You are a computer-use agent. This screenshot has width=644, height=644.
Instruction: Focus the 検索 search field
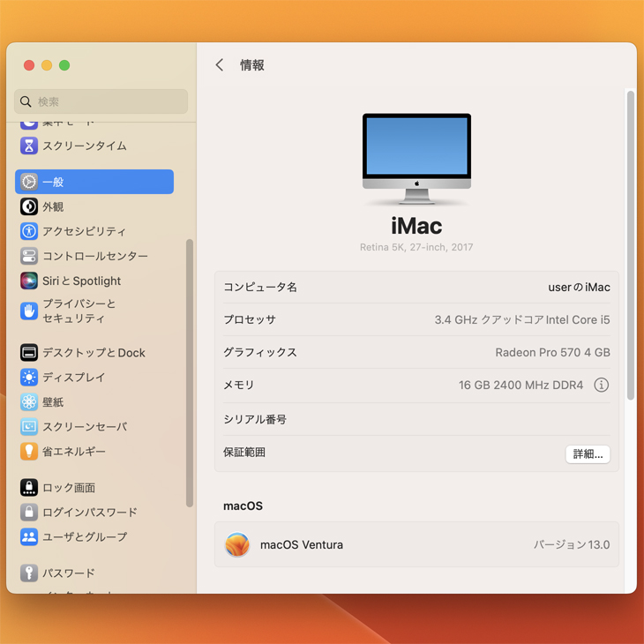[x=101, y=101]
